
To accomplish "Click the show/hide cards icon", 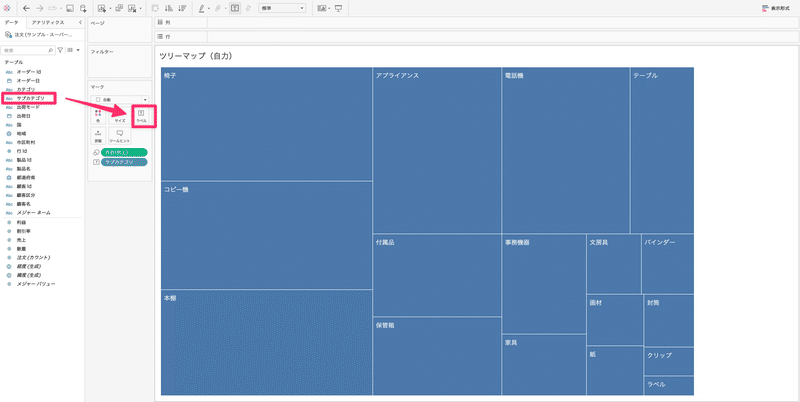I will tap(322, 8).
